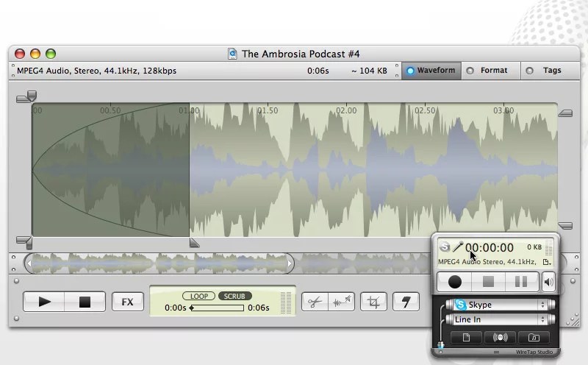The width and height of the screenshot is (588, 365).
Task: Click the new document icon in recorder
Action: click(466, 338)
